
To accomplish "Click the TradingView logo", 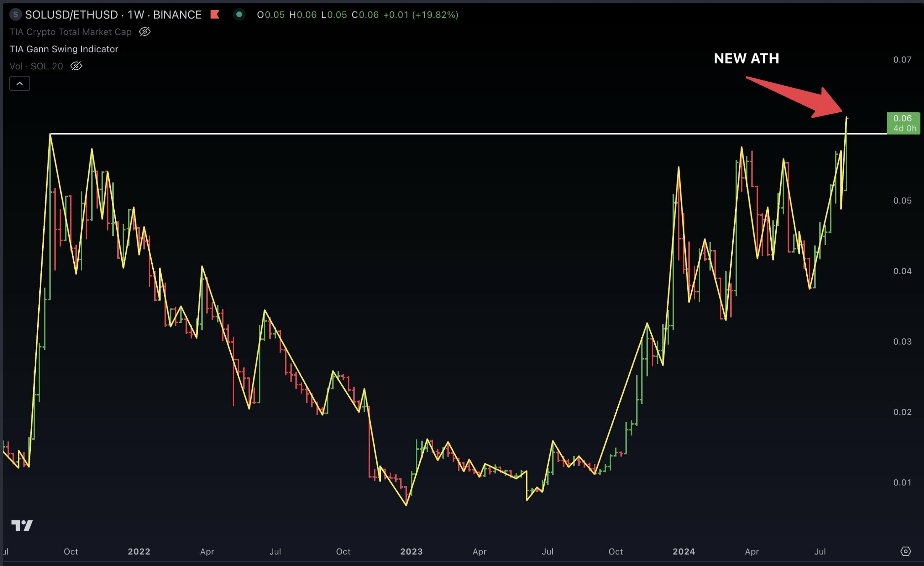I will [22, 526].
